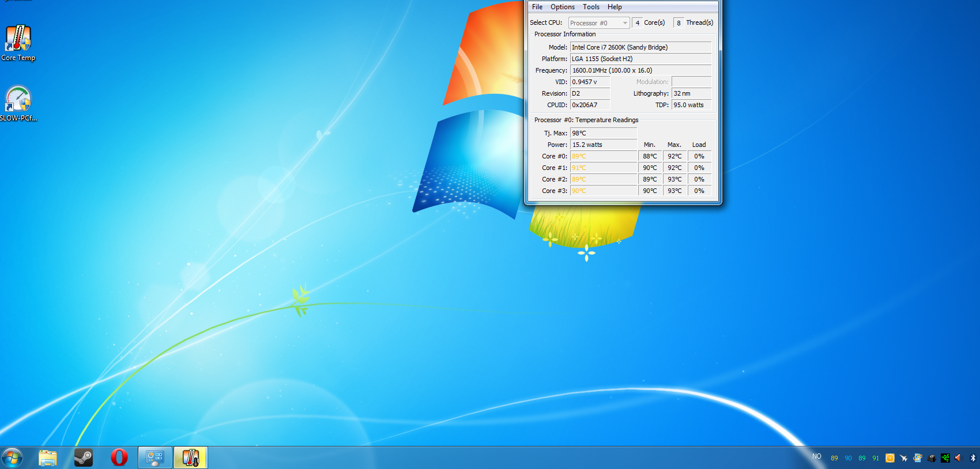Click the thread count value 8

(x=679, y=23)
